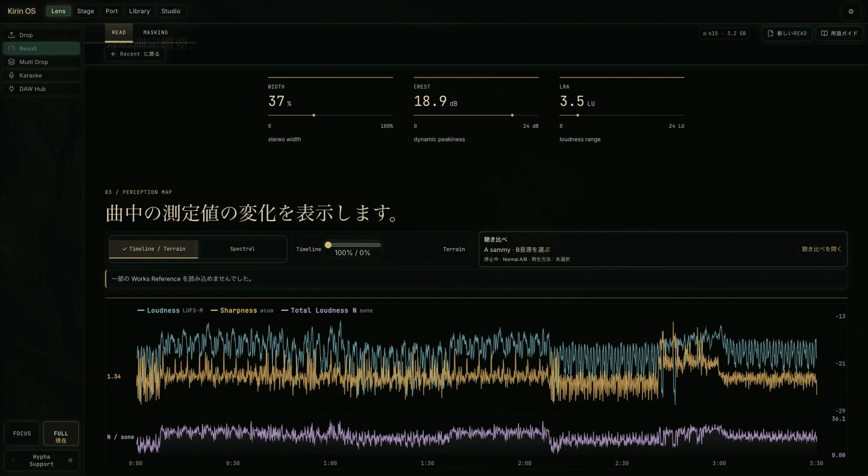868x476 pixels.
Task: Click the Result gauge icon in sidebar
Action: tap(11, 48)
